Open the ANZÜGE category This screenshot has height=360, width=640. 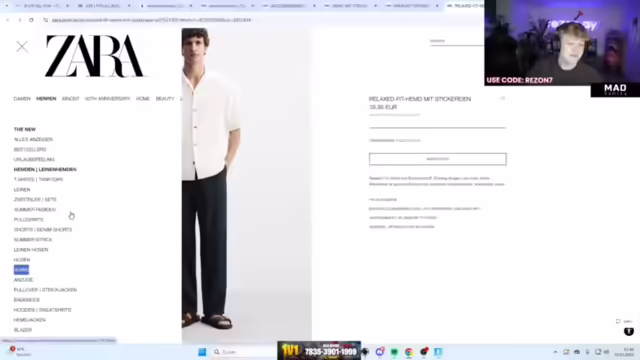[x=23, y=280]
